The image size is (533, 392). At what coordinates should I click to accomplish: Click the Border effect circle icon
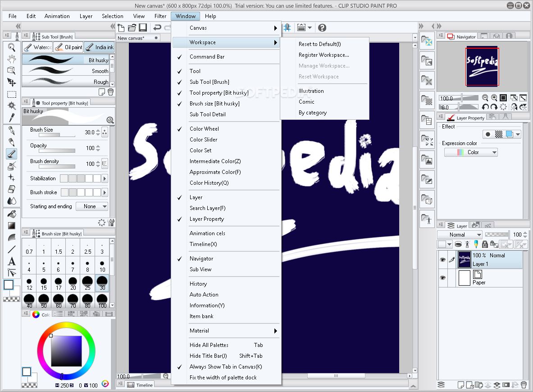488,134
